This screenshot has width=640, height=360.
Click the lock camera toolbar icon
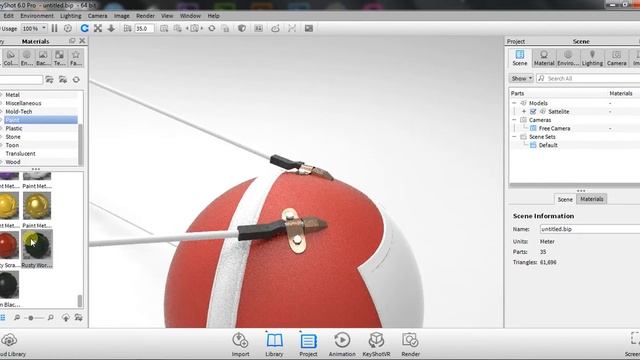pyautogui.click(x=225, y=28)
